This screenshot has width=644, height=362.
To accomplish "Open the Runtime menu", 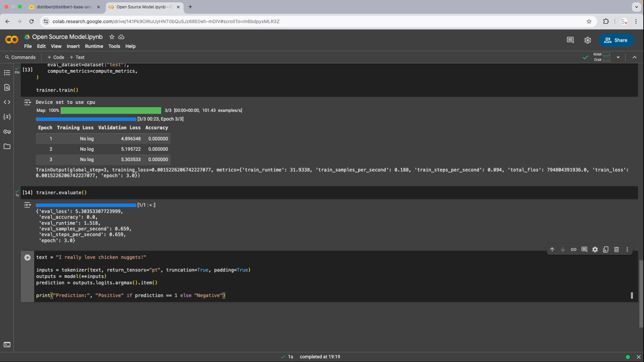I will (x=94, y=46).
